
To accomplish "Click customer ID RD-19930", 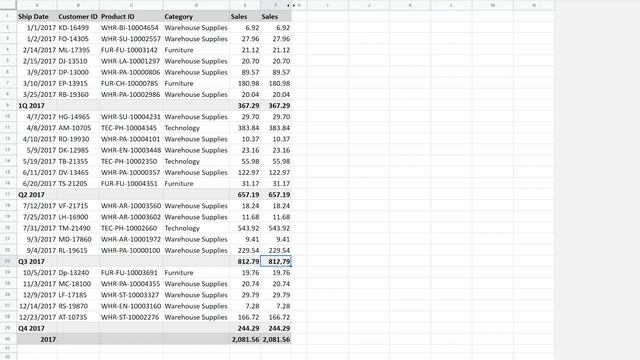I will 73,139.
